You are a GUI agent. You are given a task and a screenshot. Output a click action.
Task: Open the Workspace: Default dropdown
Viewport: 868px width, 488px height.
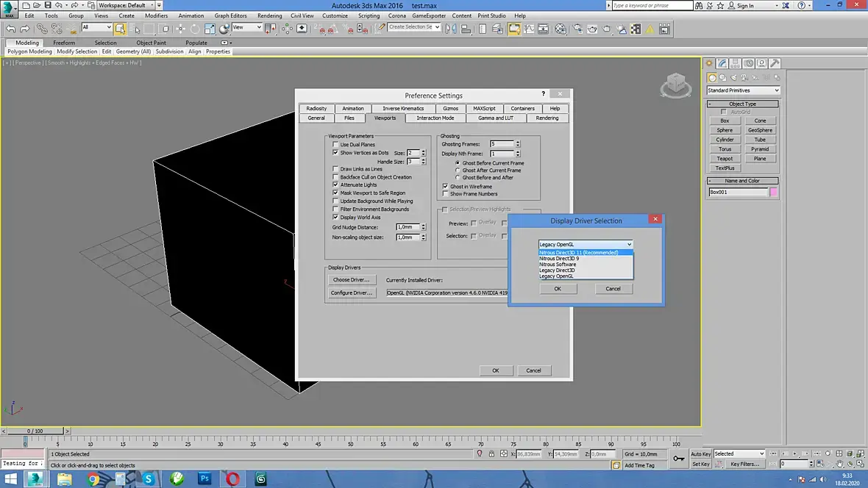[x=127, y=5]
